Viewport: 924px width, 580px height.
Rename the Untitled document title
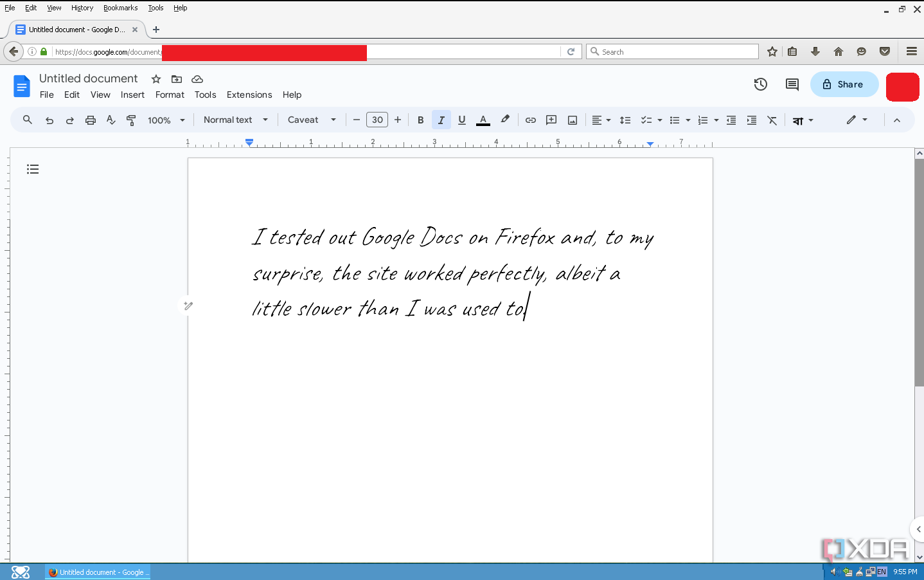click(x=89, y=78)
